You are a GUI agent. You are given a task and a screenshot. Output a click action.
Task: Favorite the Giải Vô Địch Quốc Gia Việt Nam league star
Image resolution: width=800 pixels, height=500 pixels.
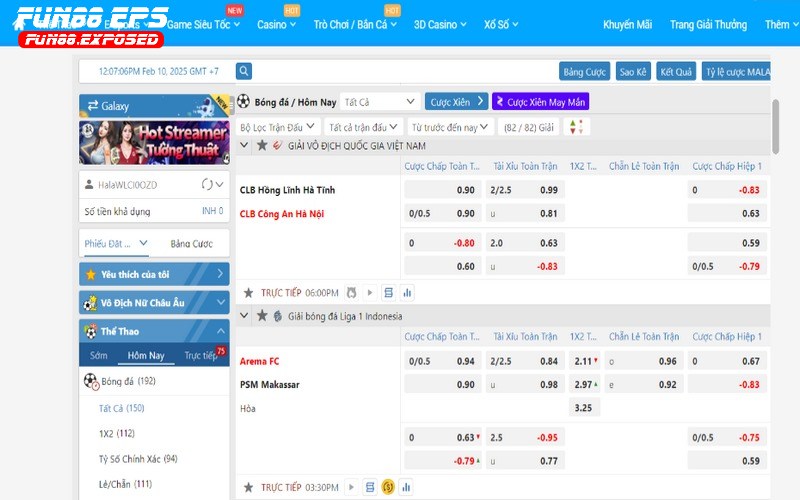click(x=262, y=145)
